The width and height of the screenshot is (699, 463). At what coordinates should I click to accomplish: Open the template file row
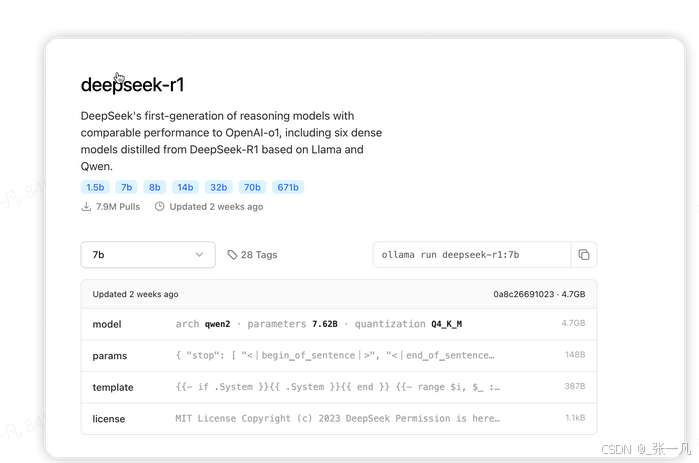(339, 387)
